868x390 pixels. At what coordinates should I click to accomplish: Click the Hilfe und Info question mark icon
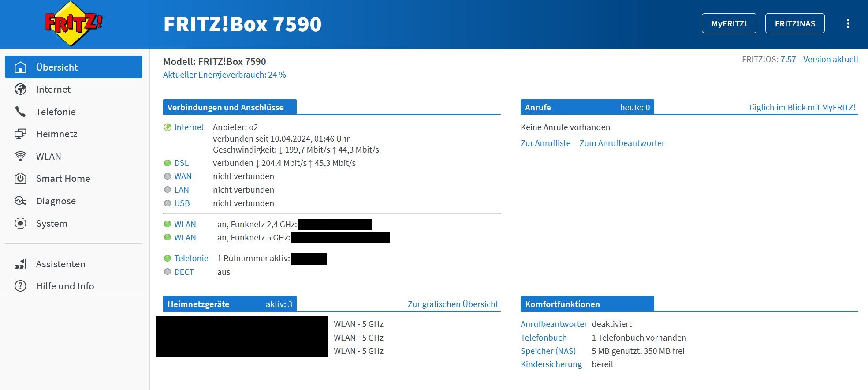[x=20, y=286]
